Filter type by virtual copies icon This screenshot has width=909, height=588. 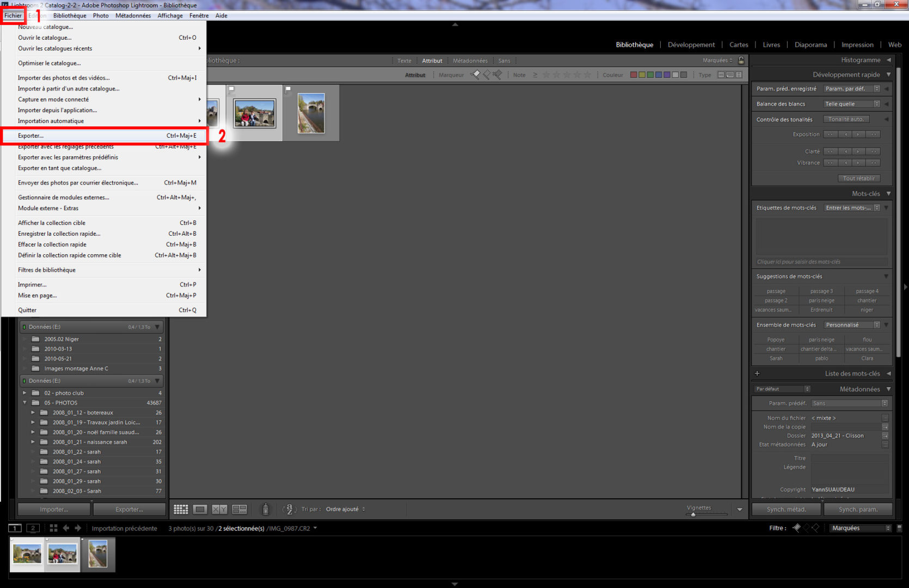730,75
